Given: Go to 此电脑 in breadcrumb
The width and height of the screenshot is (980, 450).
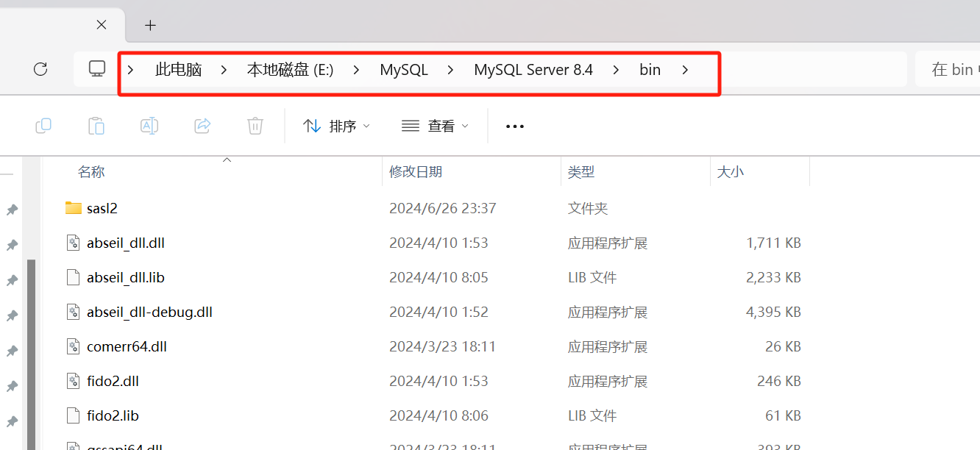Looking at the screenshot, I should (x=179, y=70).
